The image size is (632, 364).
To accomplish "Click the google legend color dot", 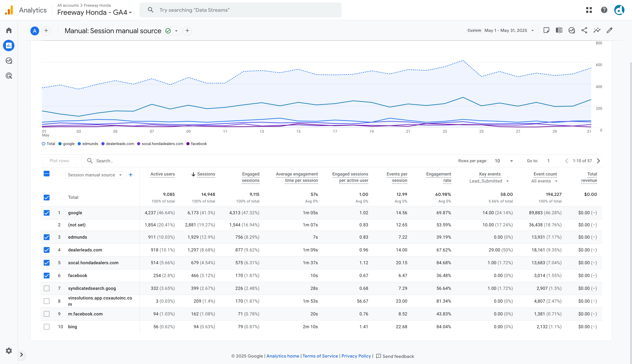I will 60,144.
